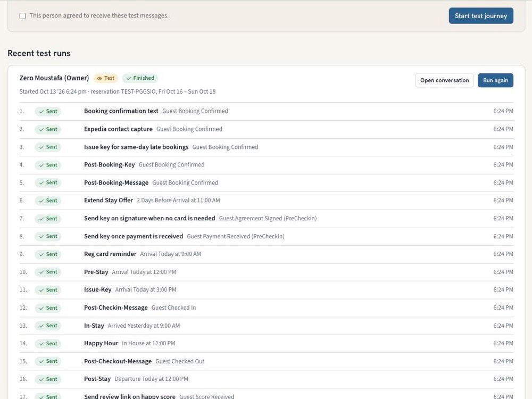Screen dimensions: 532x399
Task: Click Sent badge for Booking confirmation text
Action: tap(48, 111)
